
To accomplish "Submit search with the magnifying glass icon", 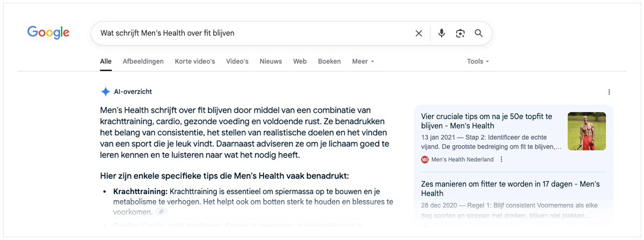I will point(479,33).
